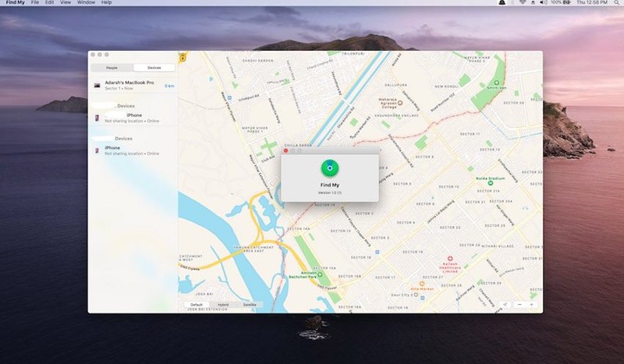This screenshot has width=624, height=364.
Task: Click the clock showing Thu 12:58 PM
Action: (x=592, y=2)
